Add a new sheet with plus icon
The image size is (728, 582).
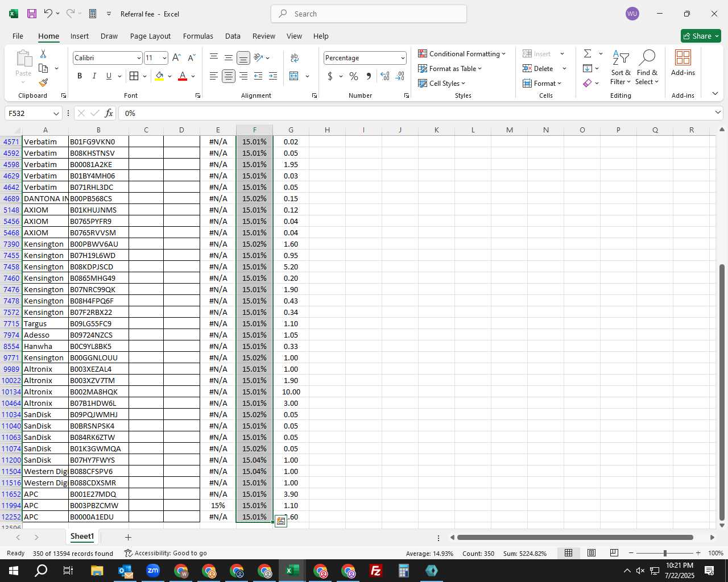128,537
